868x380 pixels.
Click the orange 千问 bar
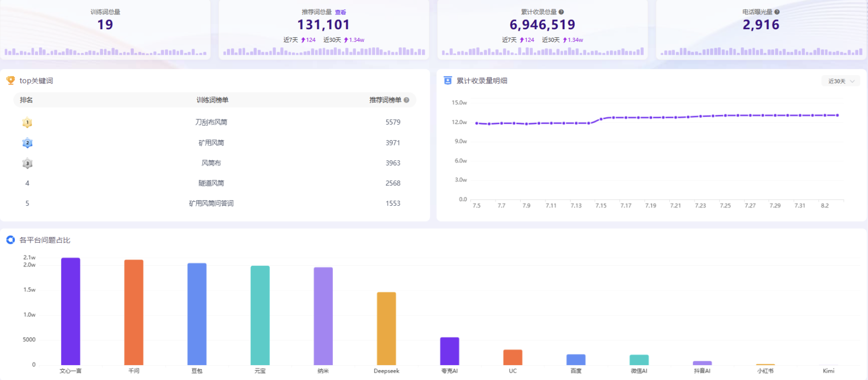[x=134, y=312]
